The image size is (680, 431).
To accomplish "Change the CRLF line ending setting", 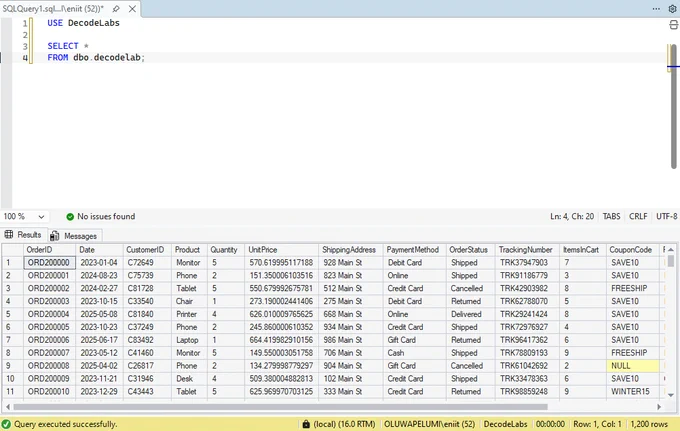I will [x=638, y=216].
